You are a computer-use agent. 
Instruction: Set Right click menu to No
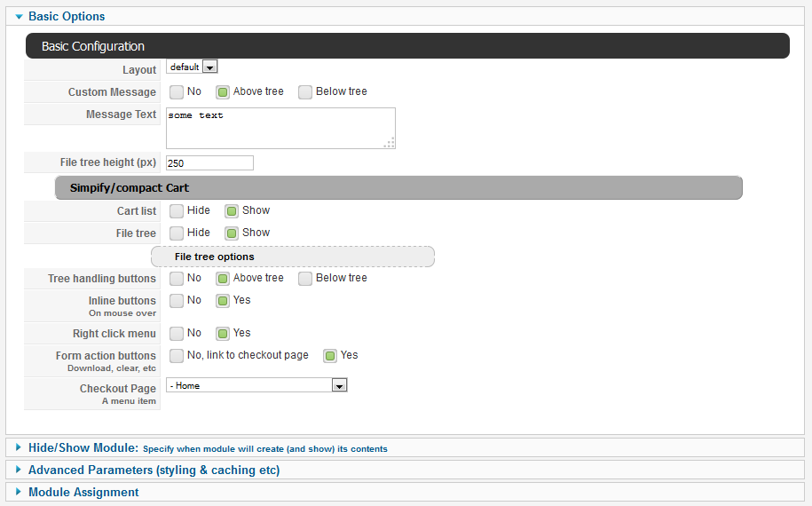177,334
